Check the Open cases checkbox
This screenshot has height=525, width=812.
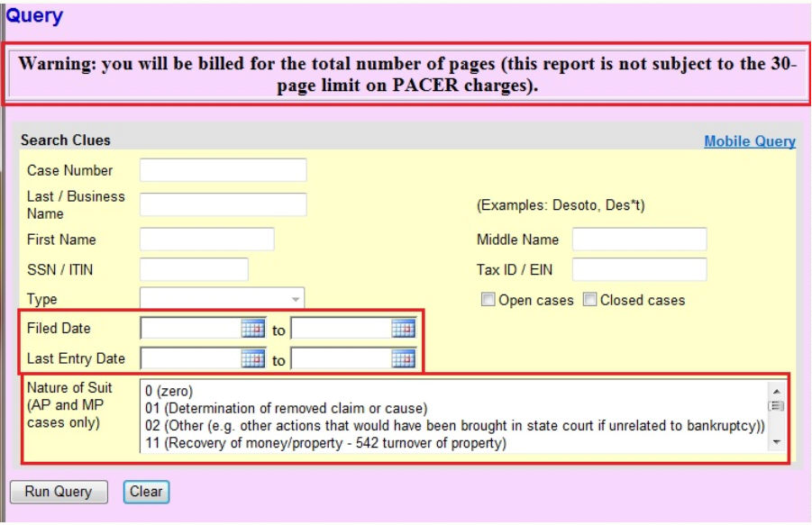click(488, 301)
